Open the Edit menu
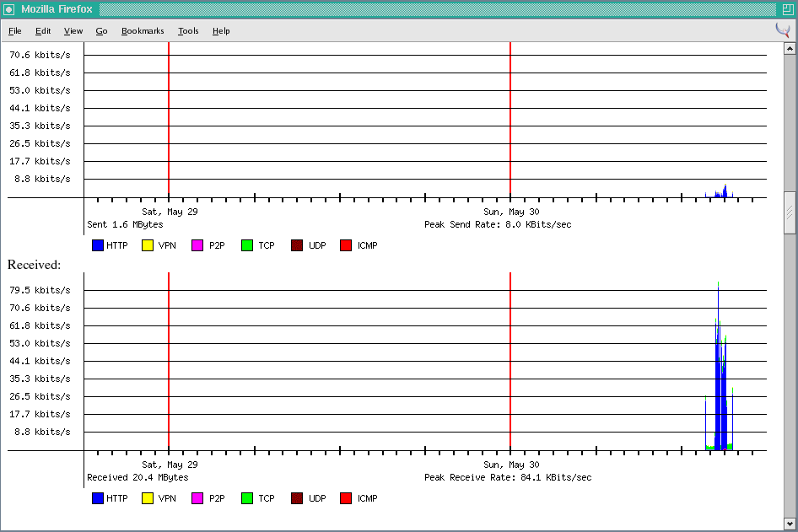798x532 pixels. point(43,31)
